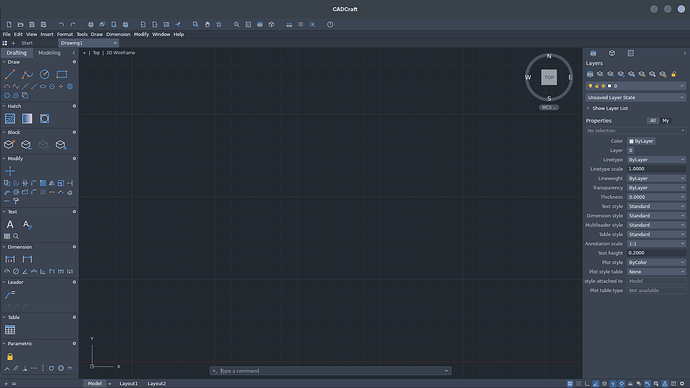Toggle All properties filter button
Viewport: 690px width, 388px height.
click(653, 121)
